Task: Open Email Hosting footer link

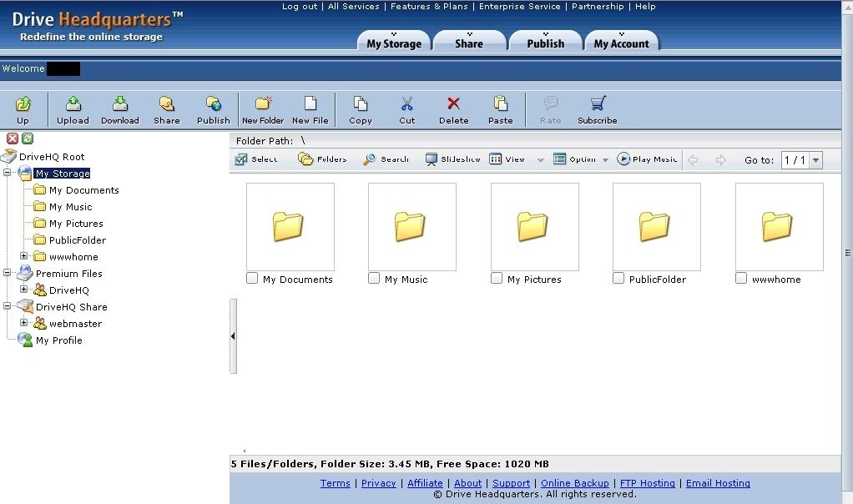Action: point(718,483)
